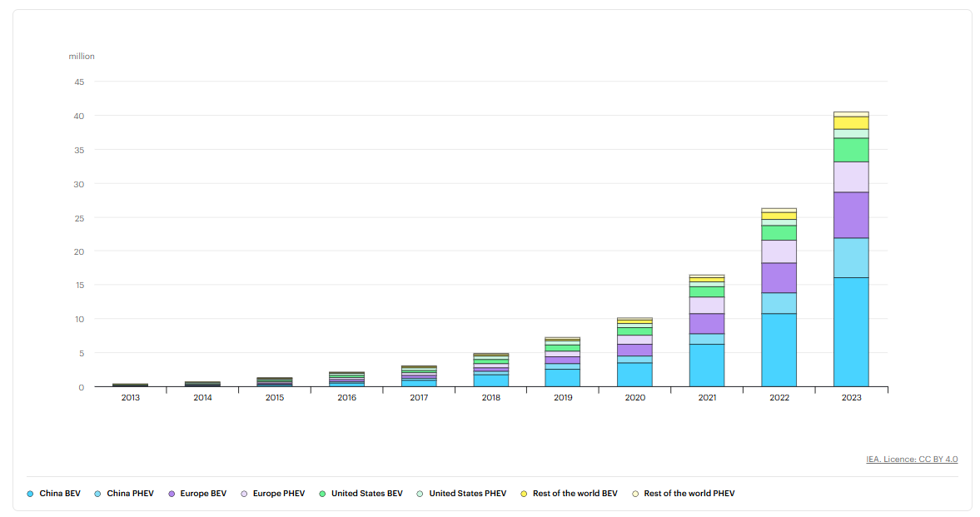Select United States BEV segment in 2023
The width and height of the screenshot is (980, 517).
coord(851,150)
